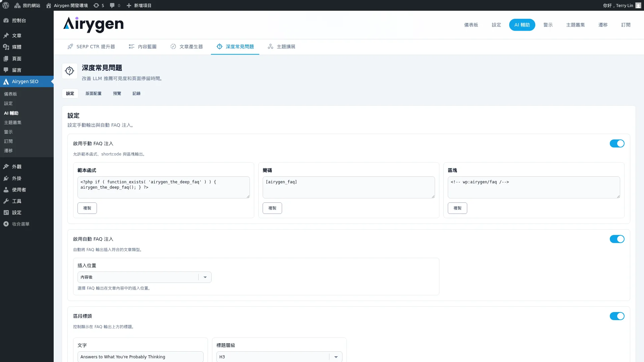Click the [airygen_faq] shortcode textarea

(x=349, y=187)
